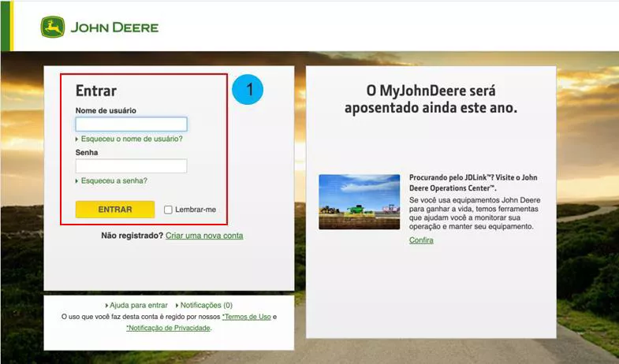Click the Operations Center combine thumbnail
The width and height of the screenshot is (619, 364).
[360, 202]
